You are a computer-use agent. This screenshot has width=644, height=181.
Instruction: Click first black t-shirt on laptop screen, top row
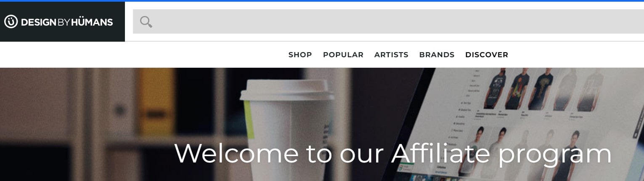496,88
